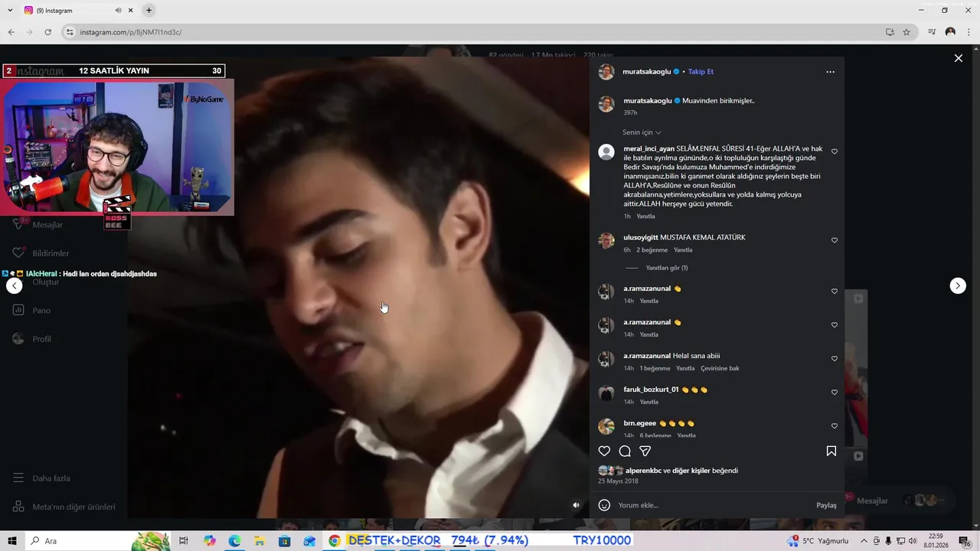Image resolution: width=980 pixels, height=551 pixels.
Task: Like the faruk_bozkurt_01 comment
Action: (x=835, y=392)
